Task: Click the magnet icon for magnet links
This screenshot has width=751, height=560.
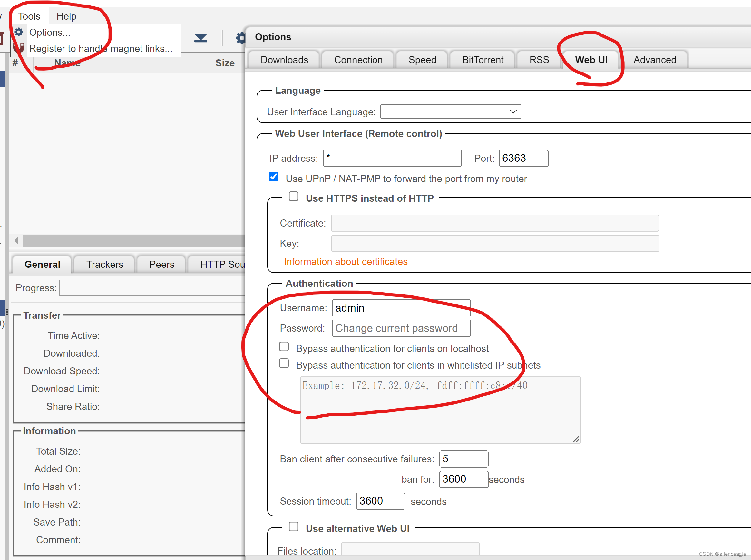Action: [x=19, y=48]
